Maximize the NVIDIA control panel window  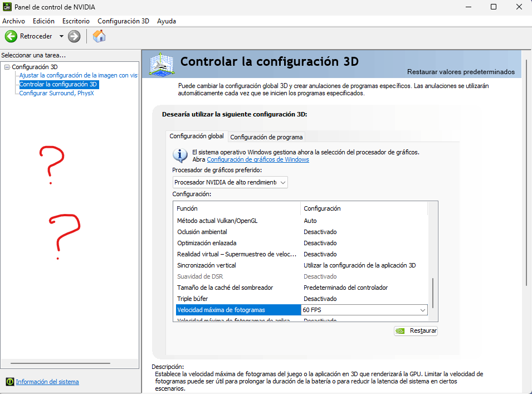point(494,7)
